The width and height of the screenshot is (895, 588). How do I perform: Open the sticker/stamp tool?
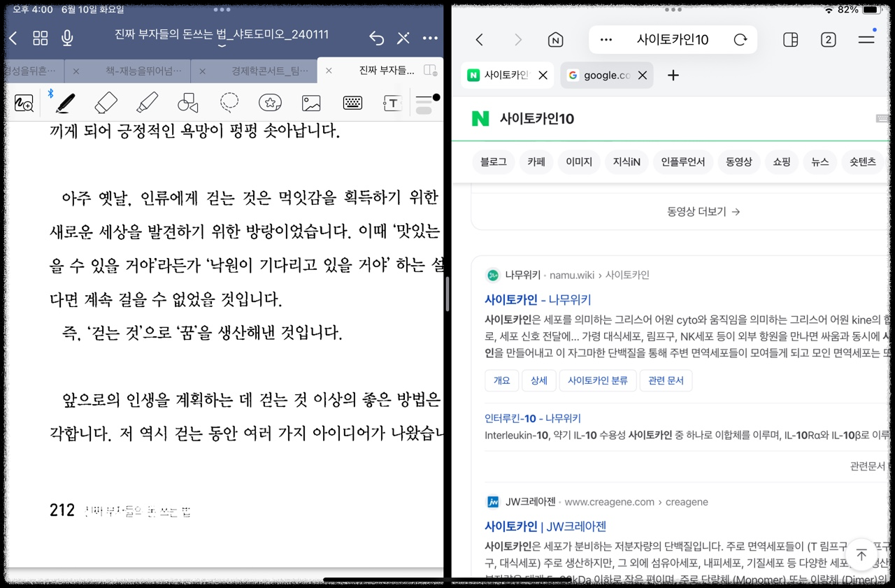(270, 103)
